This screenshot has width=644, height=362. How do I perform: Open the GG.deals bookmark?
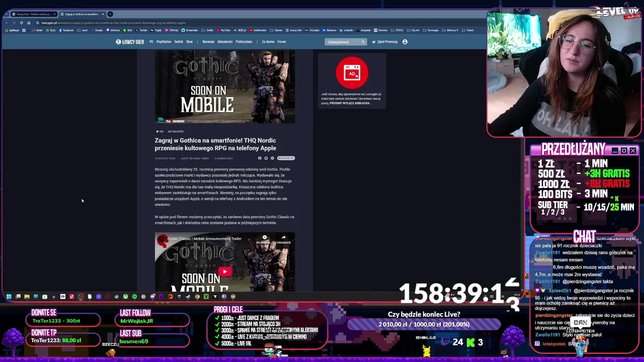[x=312, y=30]
